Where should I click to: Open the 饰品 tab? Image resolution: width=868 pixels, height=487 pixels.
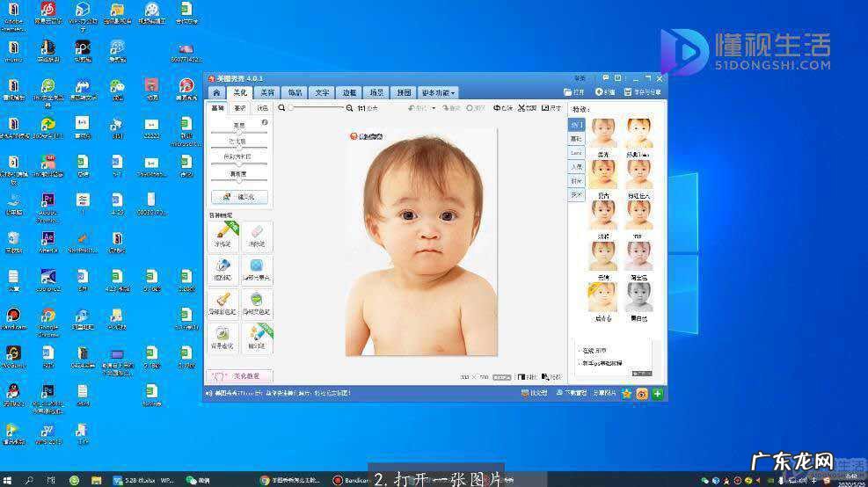(295, 92)
